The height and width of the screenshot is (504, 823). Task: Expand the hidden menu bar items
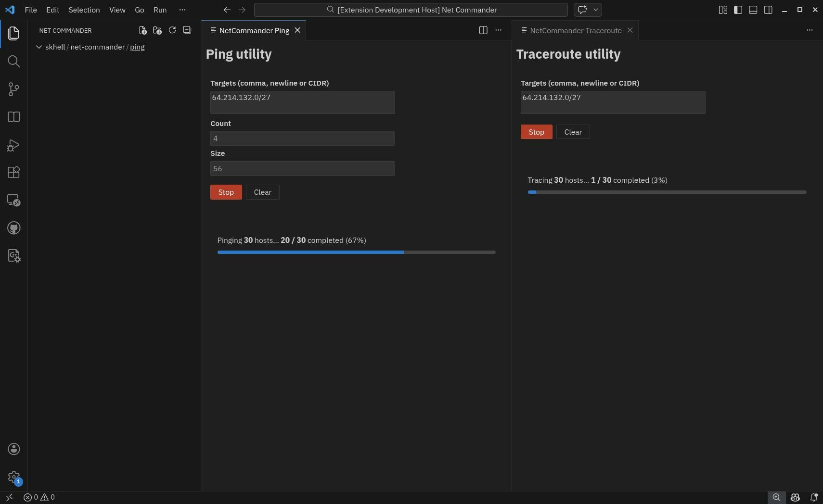(182, 10)
